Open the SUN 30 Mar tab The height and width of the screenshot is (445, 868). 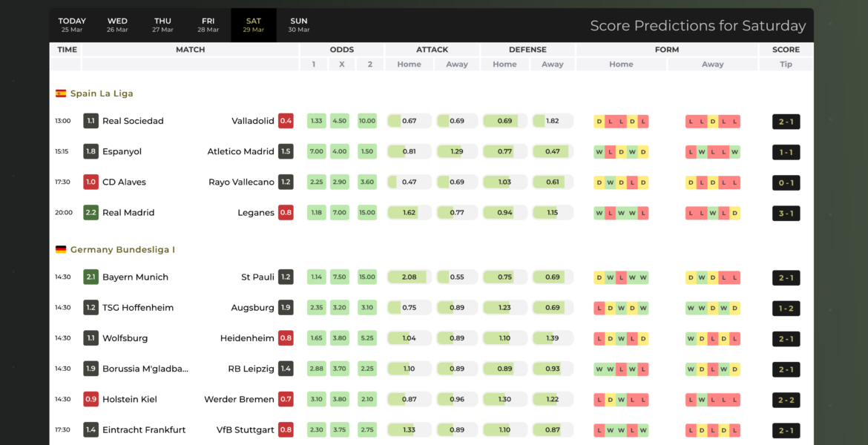coord(299,25)
